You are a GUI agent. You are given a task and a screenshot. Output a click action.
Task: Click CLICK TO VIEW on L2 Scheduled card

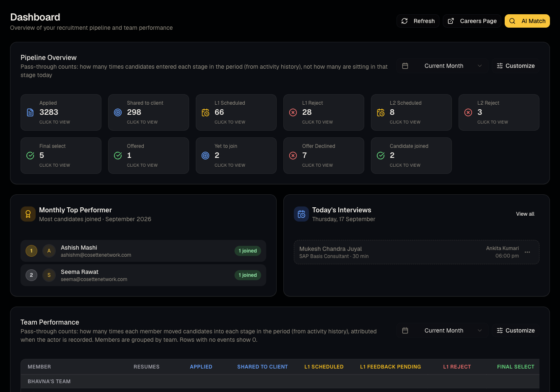405,122
